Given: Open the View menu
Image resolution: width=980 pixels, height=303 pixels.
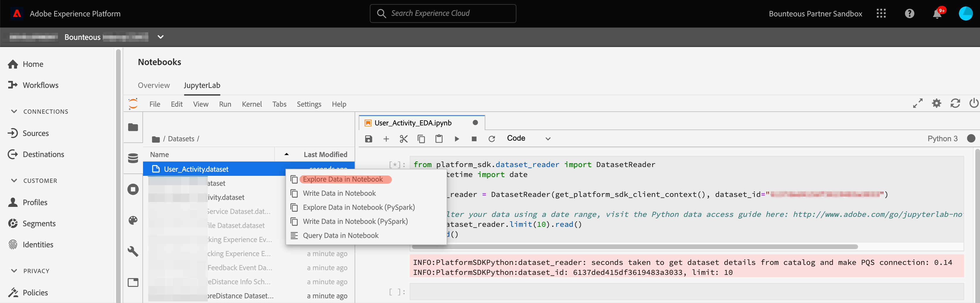Looking at the screenshot, I should tap(200, 104).
